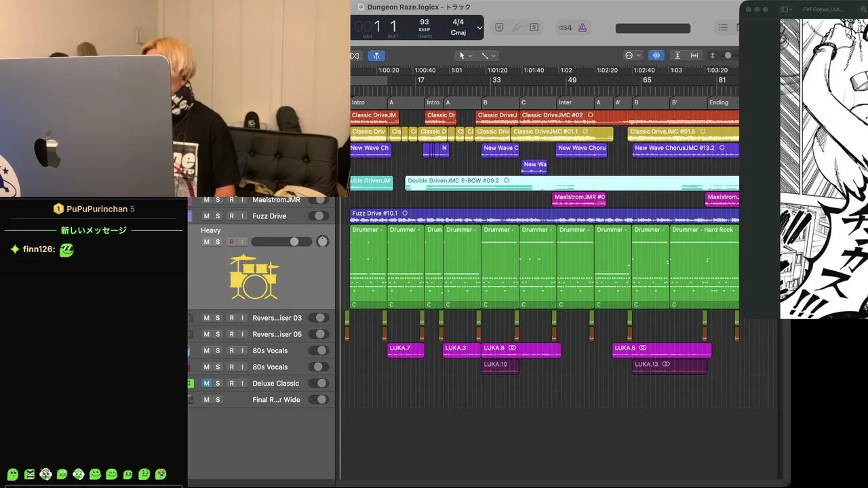This screenshot has height=488, width=868.
Task: Click the Deluxe Classic track icon
Action: [191, 383]
